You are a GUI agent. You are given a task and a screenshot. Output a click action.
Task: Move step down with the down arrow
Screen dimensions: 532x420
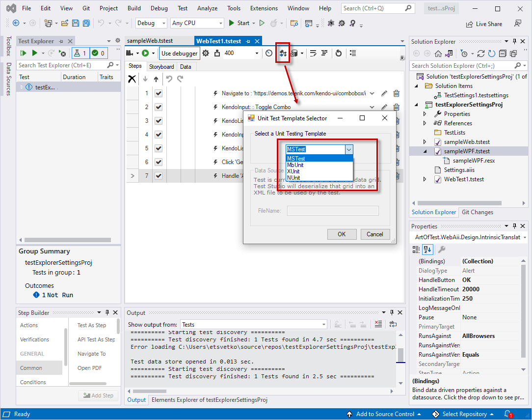pyautogui.click(x=145, y=79)
